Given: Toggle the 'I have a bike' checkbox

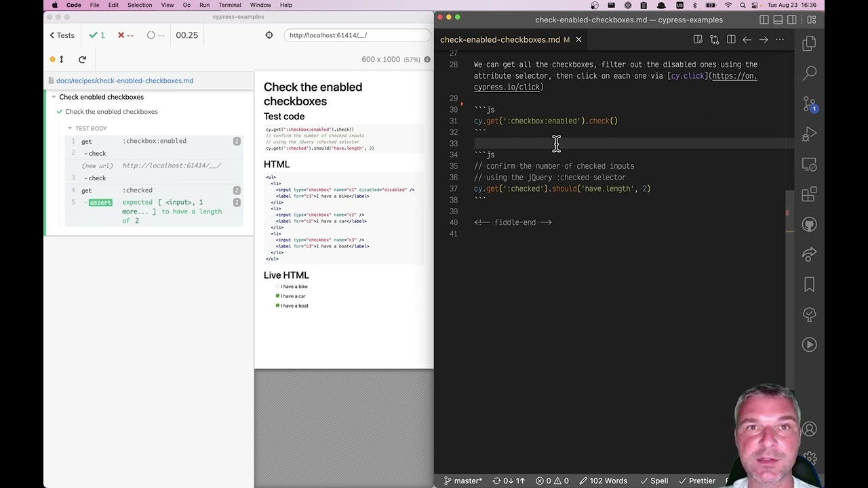Looking at the screenshot, I should tap(278, 287).
